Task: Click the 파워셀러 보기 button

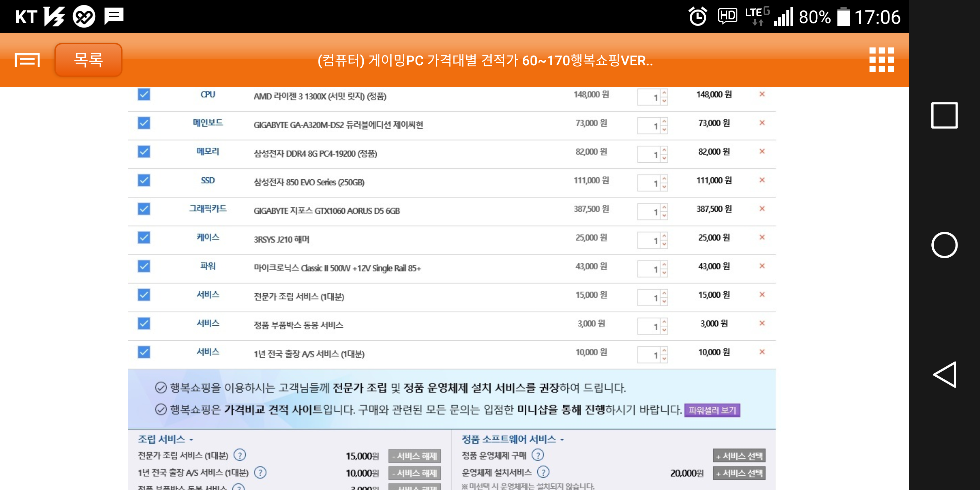Action: click(712, 410)
